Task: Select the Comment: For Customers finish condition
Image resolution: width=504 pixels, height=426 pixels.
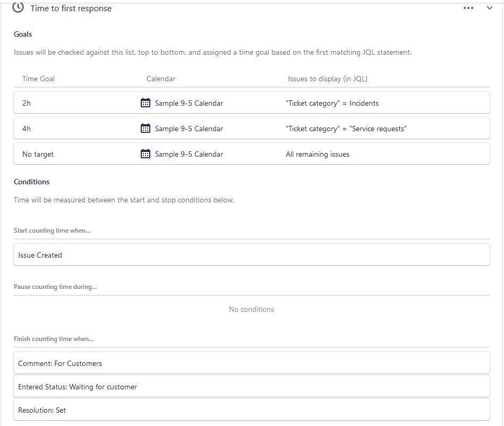Action: (60, 363)
